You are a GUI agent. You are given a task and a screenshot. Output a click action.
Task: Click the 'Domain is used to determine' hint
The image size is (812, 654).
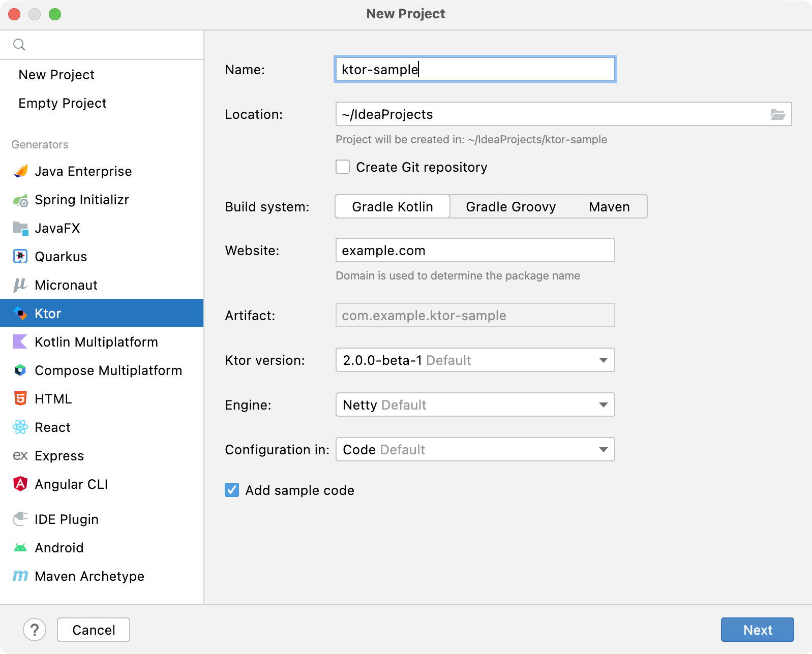pos(458,275)
